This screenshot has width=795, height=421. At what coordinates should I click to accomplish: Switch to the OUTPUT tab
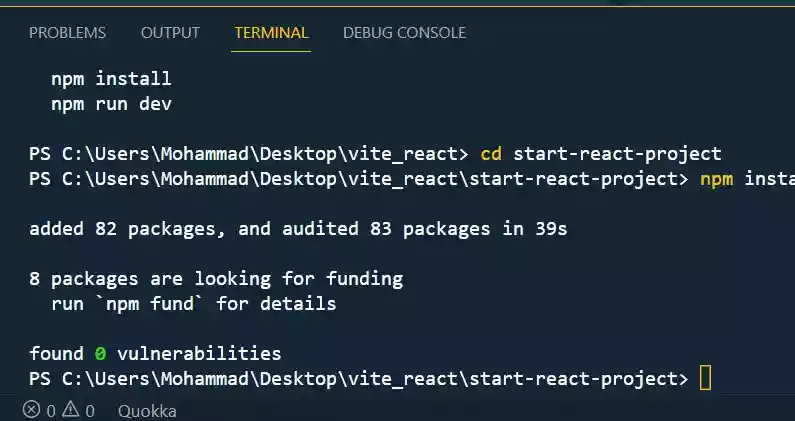(x=170, y=33)
